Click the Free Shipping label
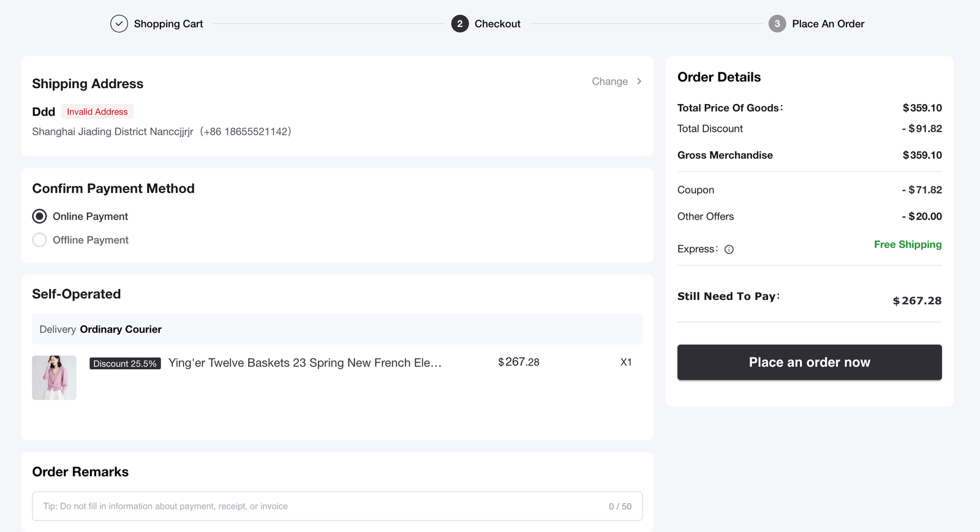980x532 pixels. 907,244
